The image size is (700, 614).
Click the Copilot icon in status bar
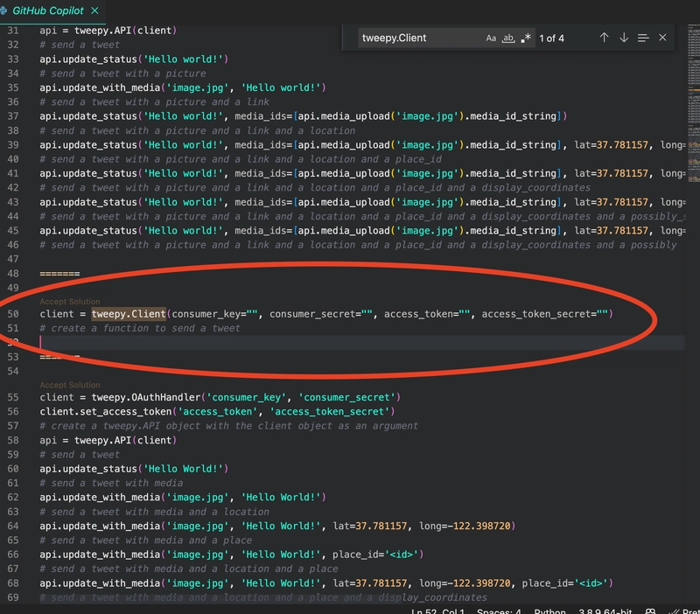[x=652, y=611]
